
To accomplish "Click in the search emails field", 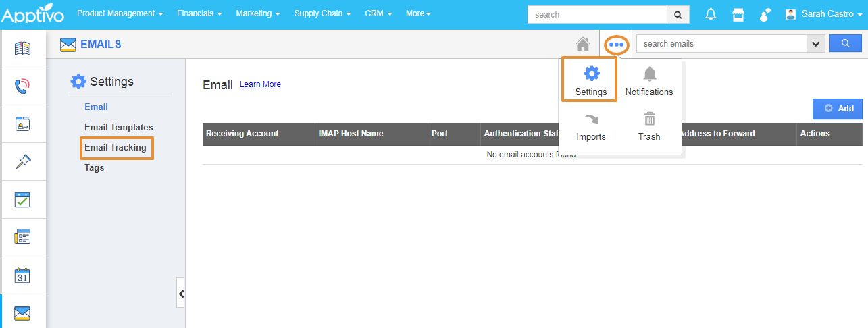I will tap(721, 44).
